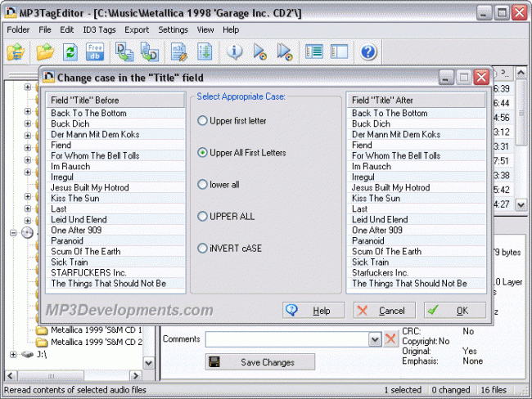Click the J:\ drive icon
532x399 pixels.
[x=27, y=355]
